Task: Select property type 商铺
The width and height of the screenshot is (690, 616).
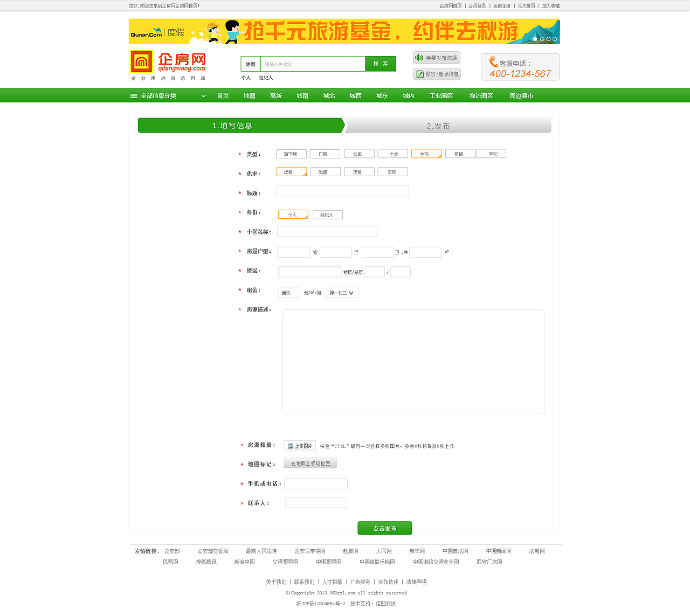Action: tap(460, 154)
